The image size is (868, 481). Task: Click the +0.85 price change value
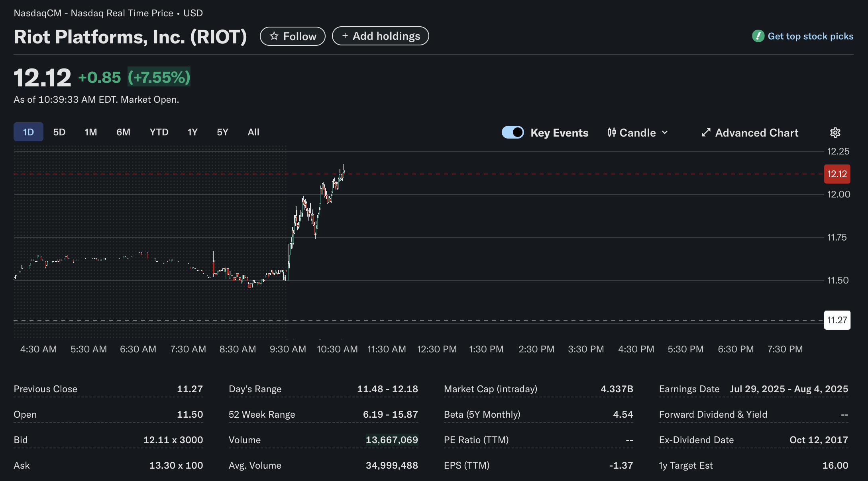click(x=99, y=77)
